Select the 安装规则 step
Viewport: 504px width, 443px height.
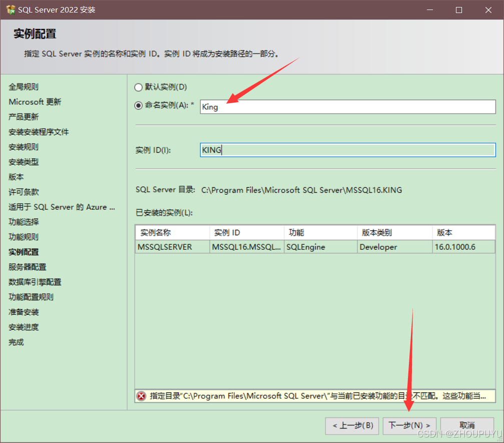coord(24,147)
